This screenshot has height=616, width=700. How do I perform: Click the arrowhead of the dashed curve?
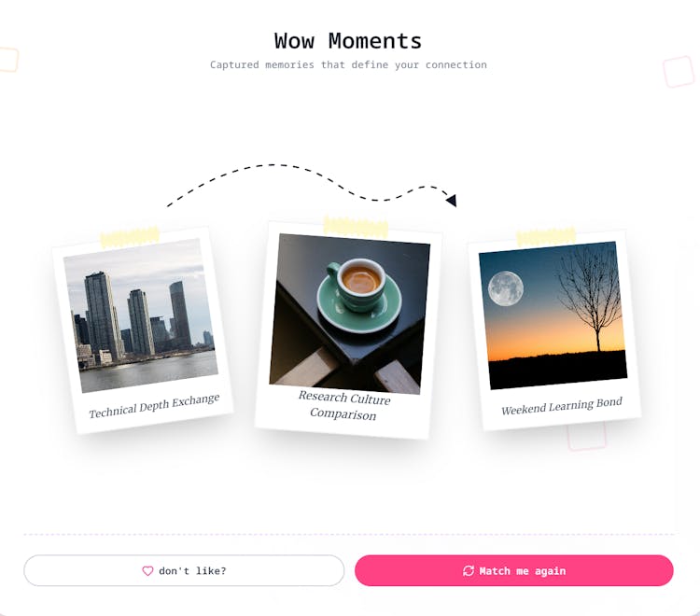452,201
